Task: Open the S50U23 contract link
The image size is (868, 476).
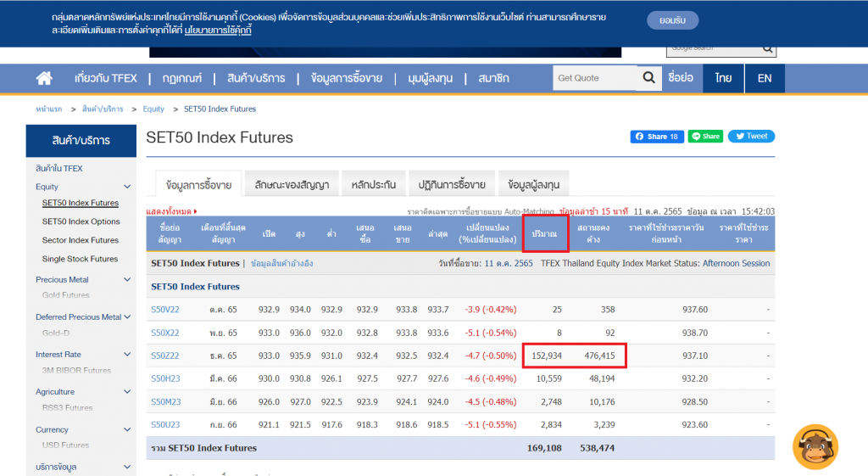Action: pos(165,425)
